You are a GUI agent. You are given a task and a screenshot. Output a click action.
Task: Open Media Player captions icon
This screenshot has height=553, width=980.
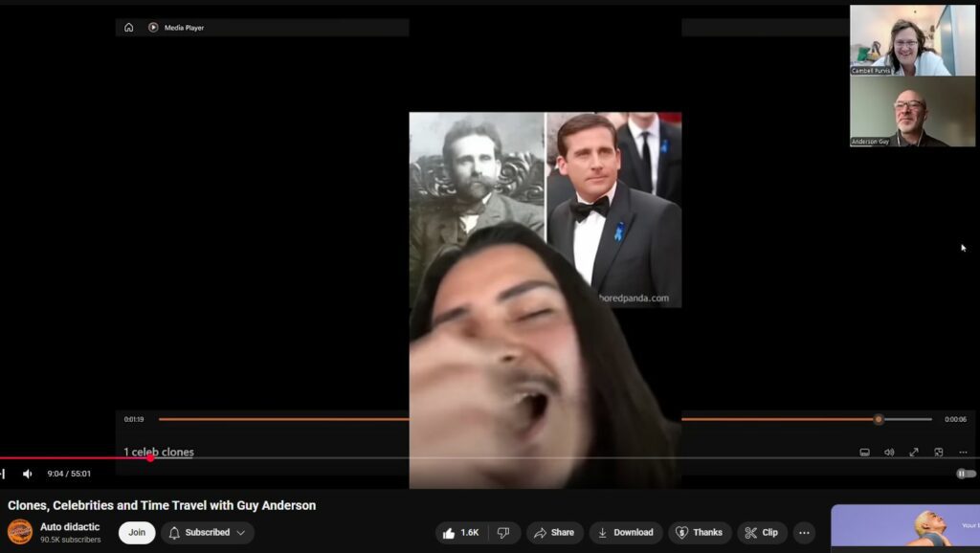(864, 452)
